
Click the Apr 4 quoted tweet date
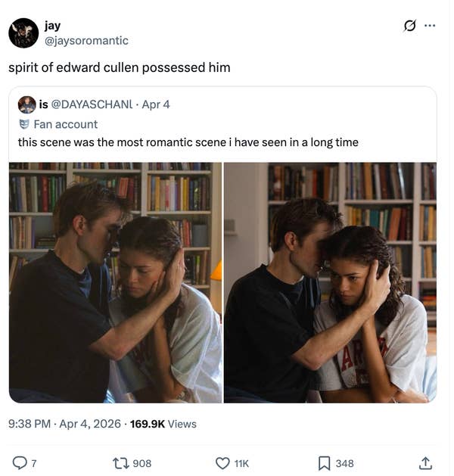(156, 104)
